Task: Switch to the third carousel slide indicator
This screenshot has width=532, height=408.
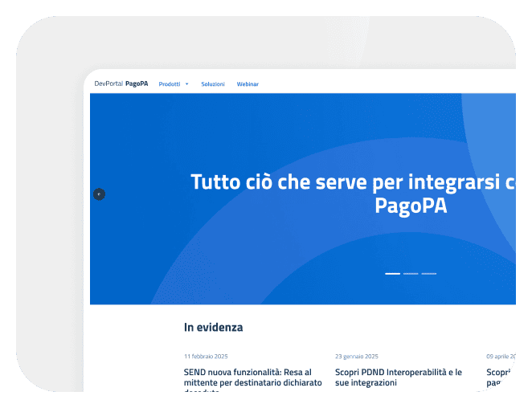Action: click(x=429, y=274)
